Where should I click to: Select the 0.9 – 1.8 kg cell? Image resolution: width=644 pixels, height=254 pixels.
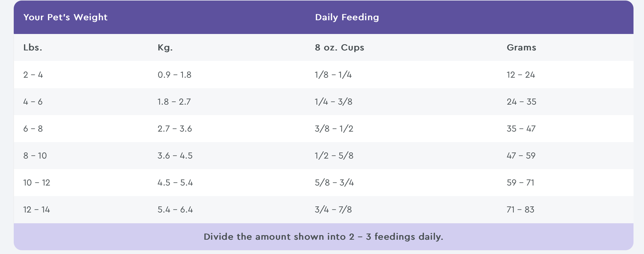(x=174, y=75)
